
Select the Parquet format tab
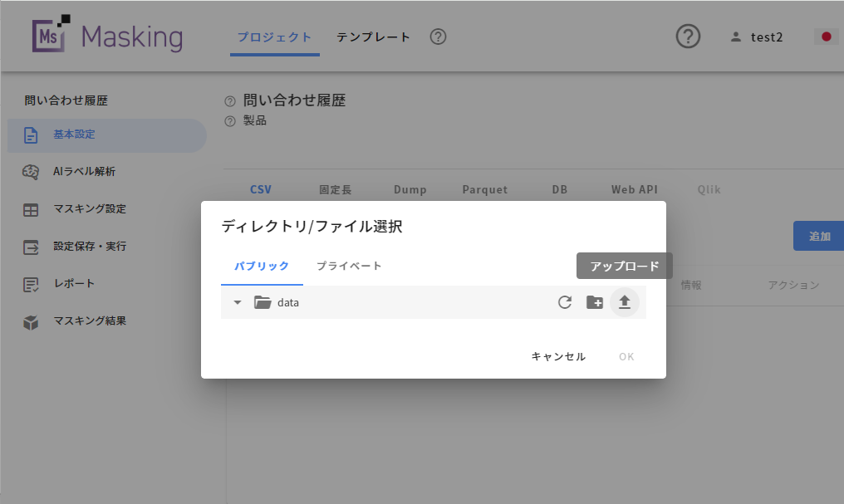[484, 189]
